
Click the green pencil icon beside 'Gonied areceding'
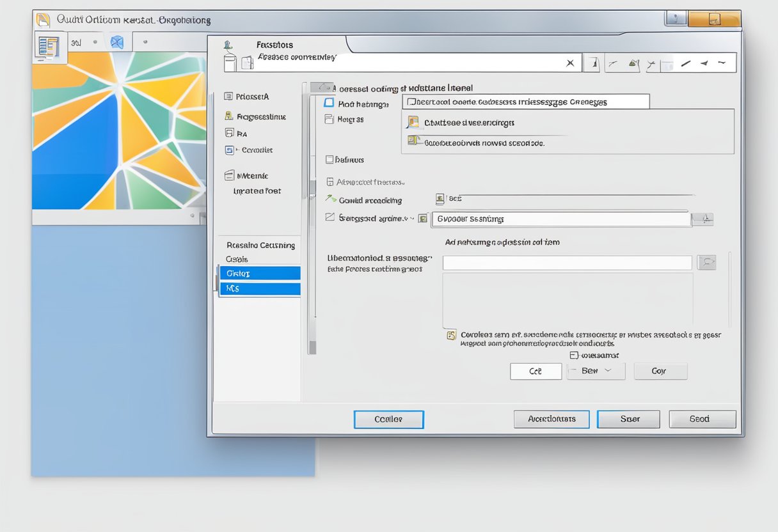[x=330, y=199]
